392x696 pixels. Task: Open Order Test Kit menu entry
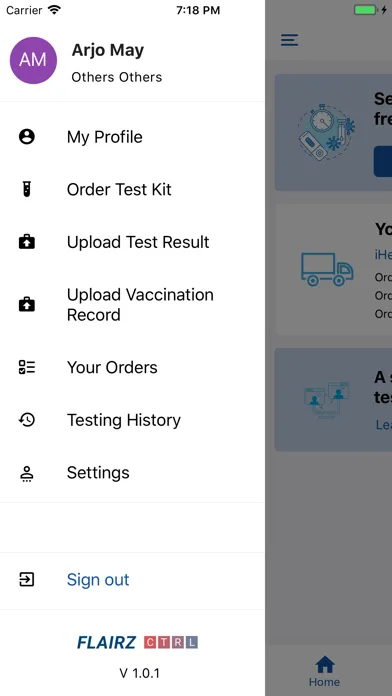pyautogui.click(x=132, y=190)
